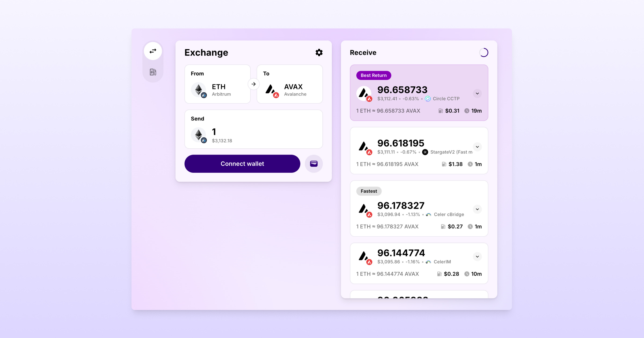Expand the Best Return route details

tap(477, 93)
